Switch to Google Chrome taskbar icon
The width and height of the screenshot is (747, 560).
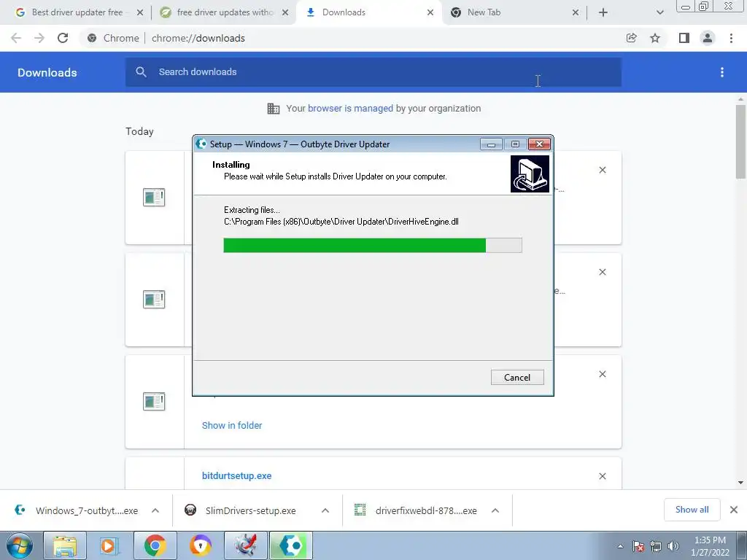point(155,545)
